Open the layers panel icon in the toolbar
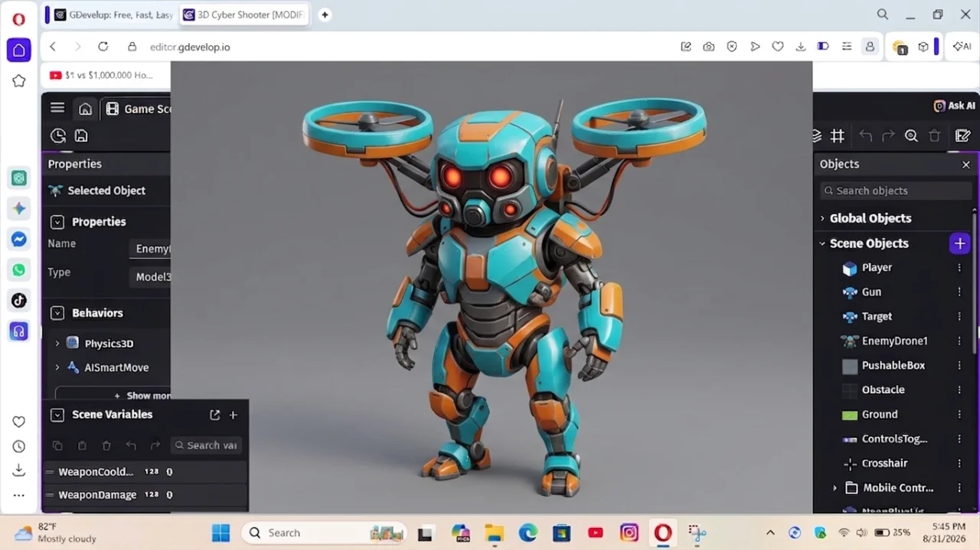 coord(816,135)
